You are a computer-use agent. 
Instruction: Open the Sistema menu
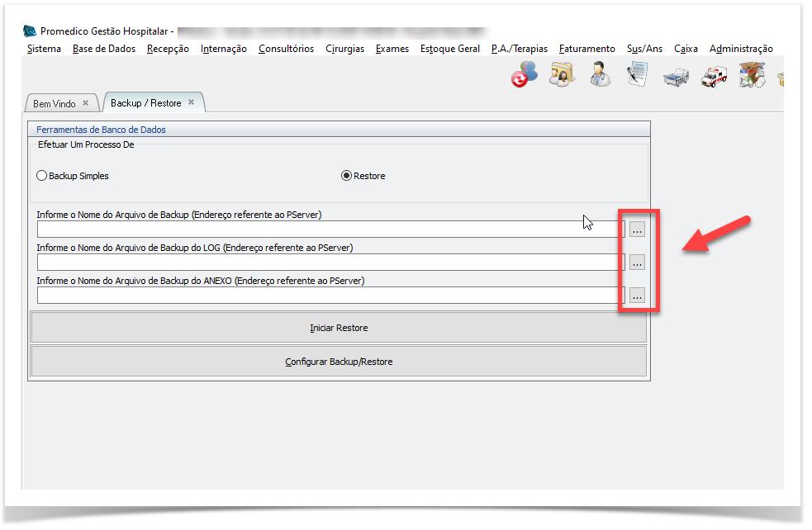click(44, 49)
